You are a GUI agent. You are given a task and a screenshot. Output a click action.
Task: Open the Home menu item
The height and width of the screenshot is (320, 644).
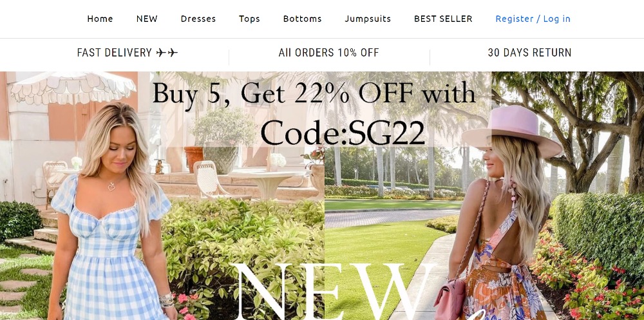click(x=100, y=19)
